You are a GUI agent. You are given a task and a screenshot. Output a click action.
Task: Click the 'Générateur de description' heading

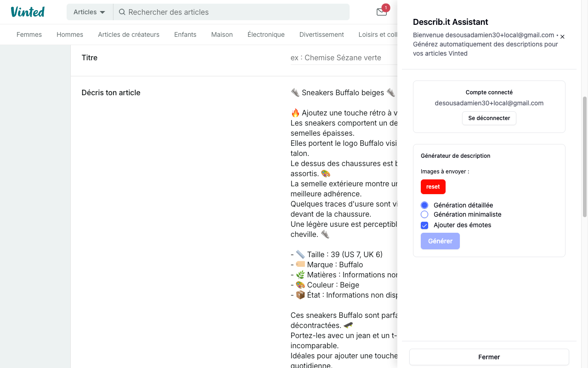click(x=456, y=156)
